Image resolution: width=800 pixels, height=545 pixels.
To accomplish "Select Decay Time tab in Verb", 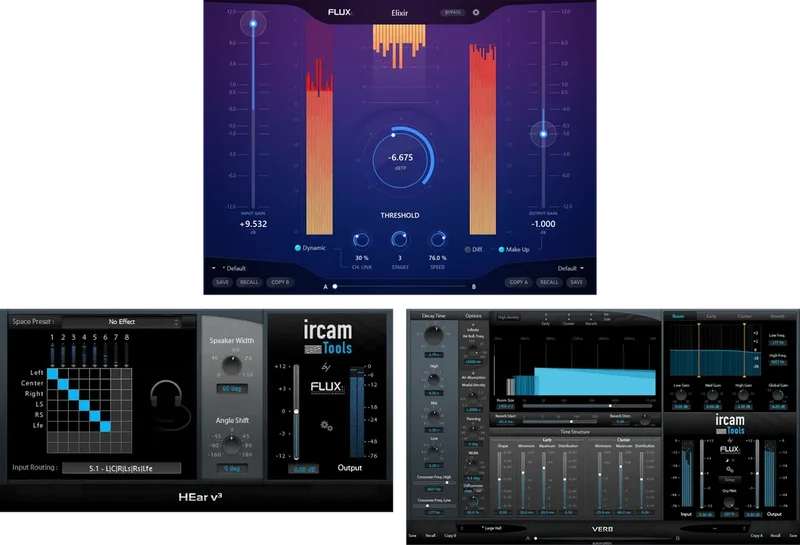I will point(434,316).
